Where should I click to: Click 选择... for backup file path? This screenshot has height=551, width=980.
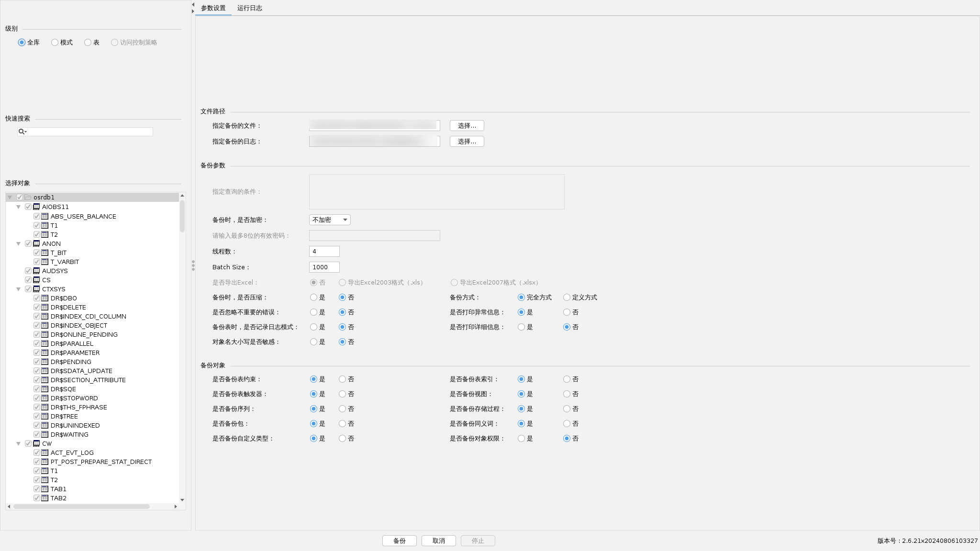coord(467,126)
